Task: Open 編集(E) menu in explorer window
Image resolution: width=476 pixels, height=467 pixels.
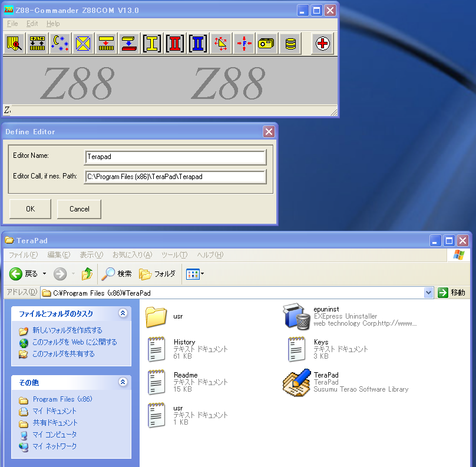Action: [x=58, y=255]
